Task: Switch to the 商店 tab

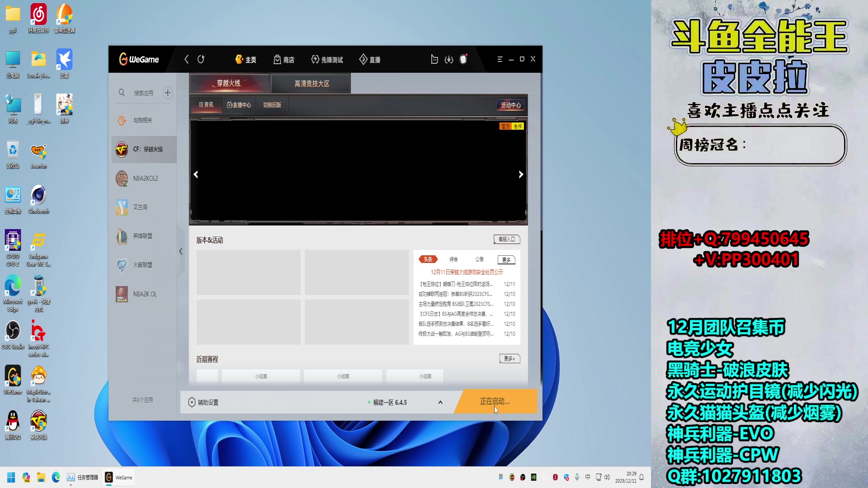Action: (284, 60)
